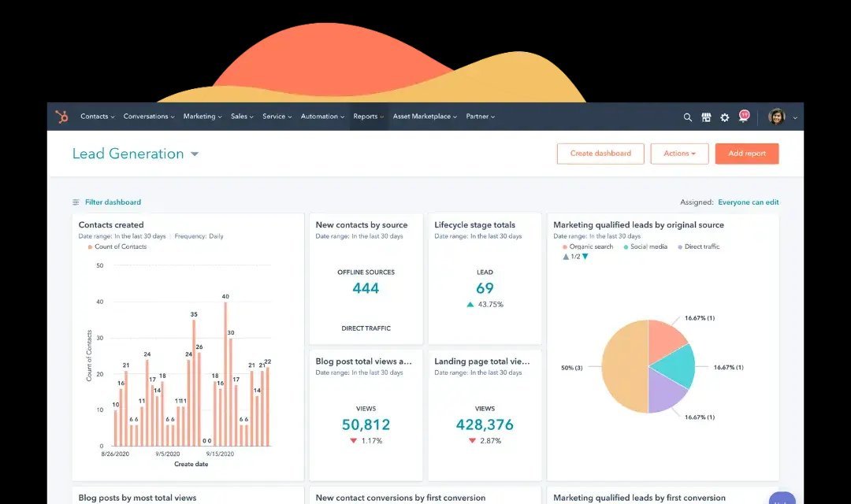The height and width of the screenshot is (504, 851).
Task: Click the 444 offline sources value
Action: tap(366, 288)
